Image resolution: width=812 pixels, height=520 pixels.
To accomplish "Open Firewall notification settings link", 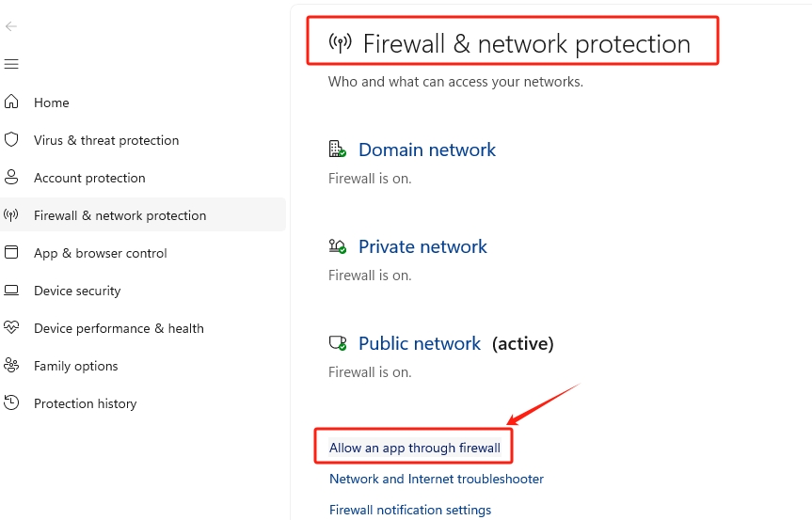I will click(409, 510).
